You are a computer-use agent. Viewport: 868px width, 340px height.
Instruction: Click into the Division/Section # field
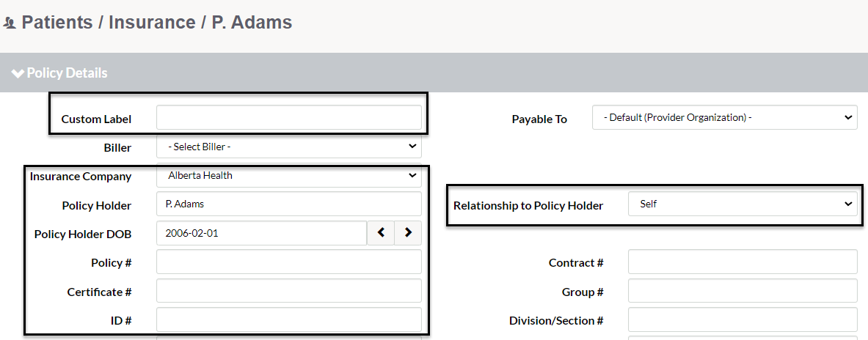(743, 319)
